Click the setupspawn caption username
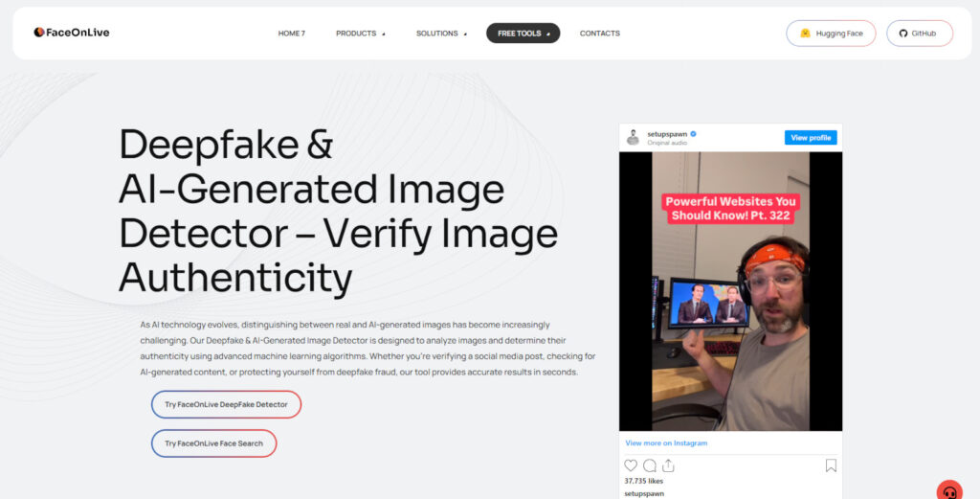The height and width of the screenshot is (499, 980). (644, 493)
